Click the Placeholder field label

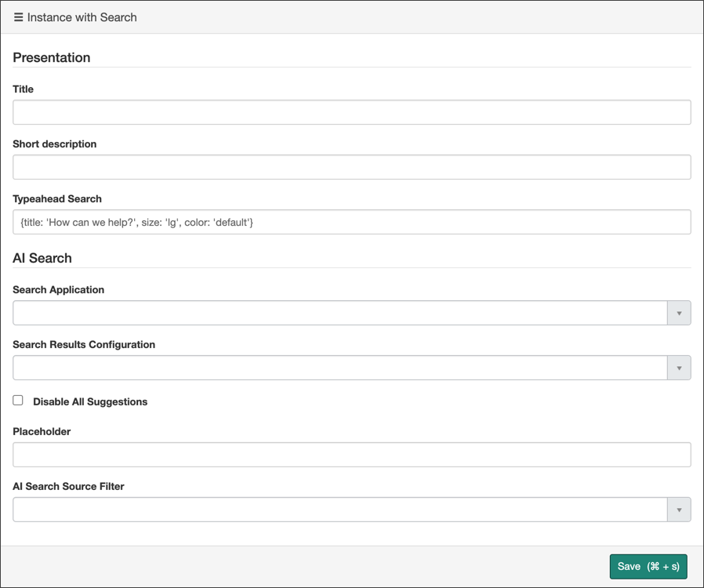42,431
